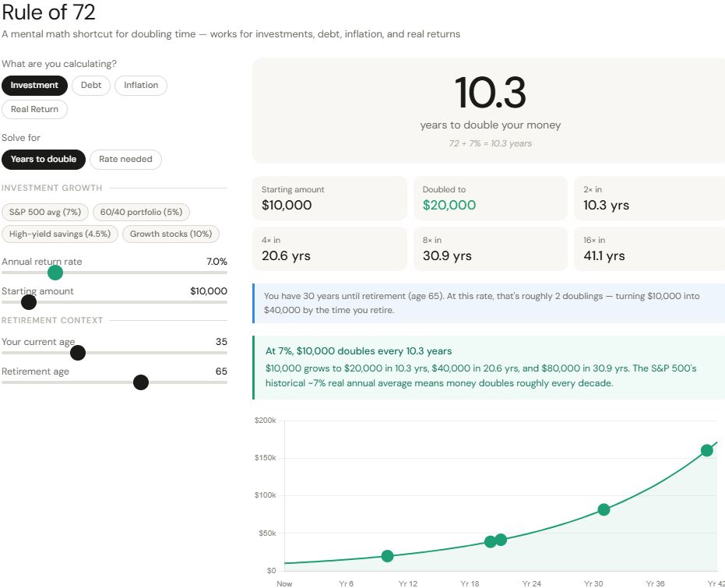Viewport: 725px width, 588px height.
Task: Click the 4× in 20.6 yrs card
Action: pyautogui.click(x=329, y=249)
